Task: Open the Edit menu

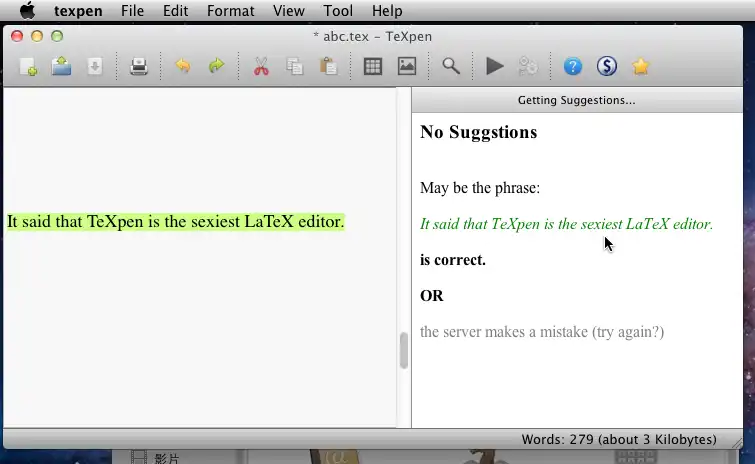Action: (175, 11)
